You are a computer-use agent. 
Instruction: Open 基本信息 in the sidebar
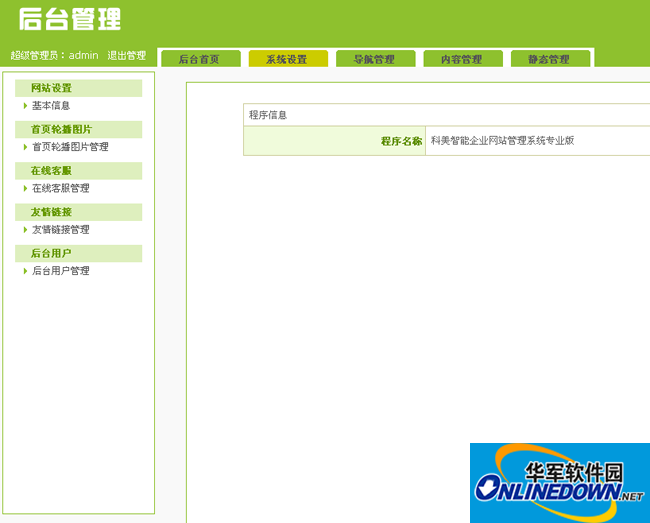coord(51,106)
